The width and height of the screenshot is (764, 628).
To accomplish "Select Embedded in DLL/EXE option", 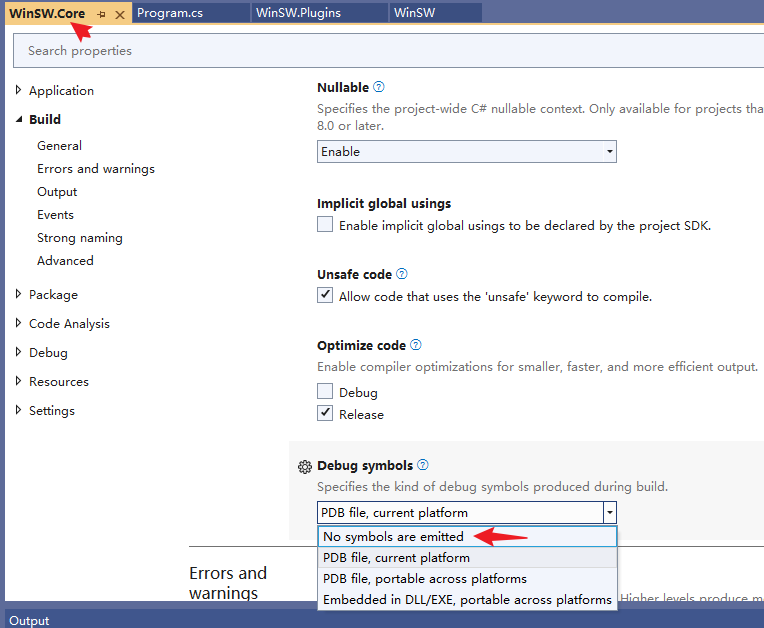I will [x=467, y=599].
